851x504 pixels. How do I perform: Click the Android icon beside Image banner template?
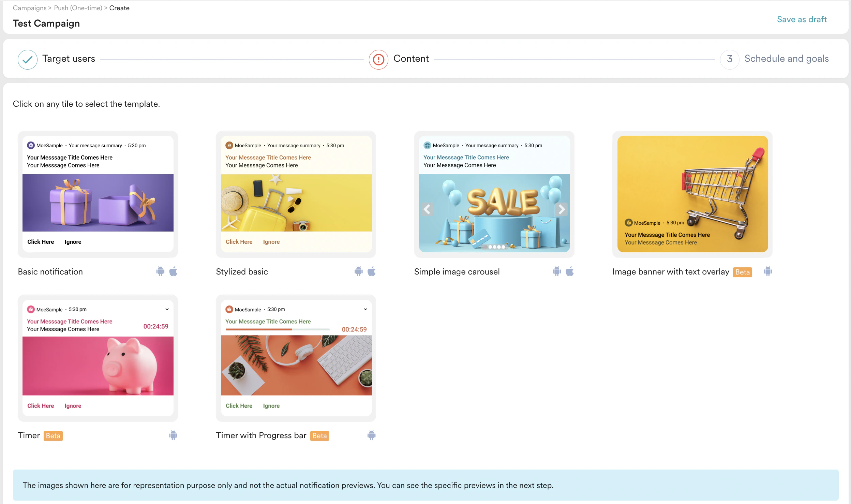(767, 271)
